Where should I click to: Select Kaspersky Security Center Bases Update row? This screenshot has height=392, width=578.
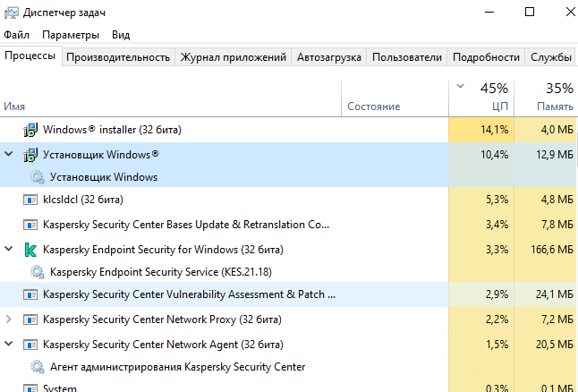tap(289, 225)
